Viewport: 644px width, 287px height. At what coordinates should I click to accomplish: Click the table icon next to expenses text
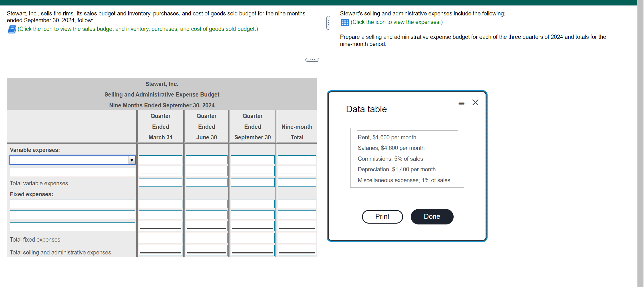(345, 22)
